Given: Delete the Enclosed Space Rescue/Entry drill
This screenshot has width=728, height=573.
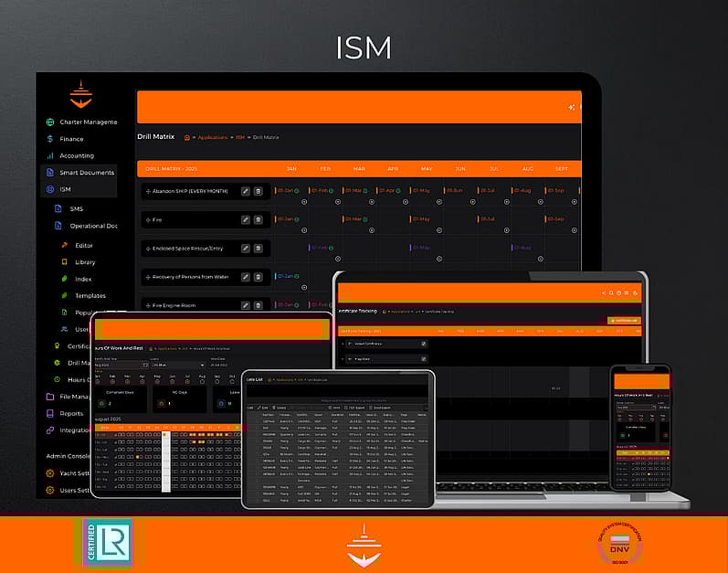Looking at the screenshot, I should tap(258, 249).
